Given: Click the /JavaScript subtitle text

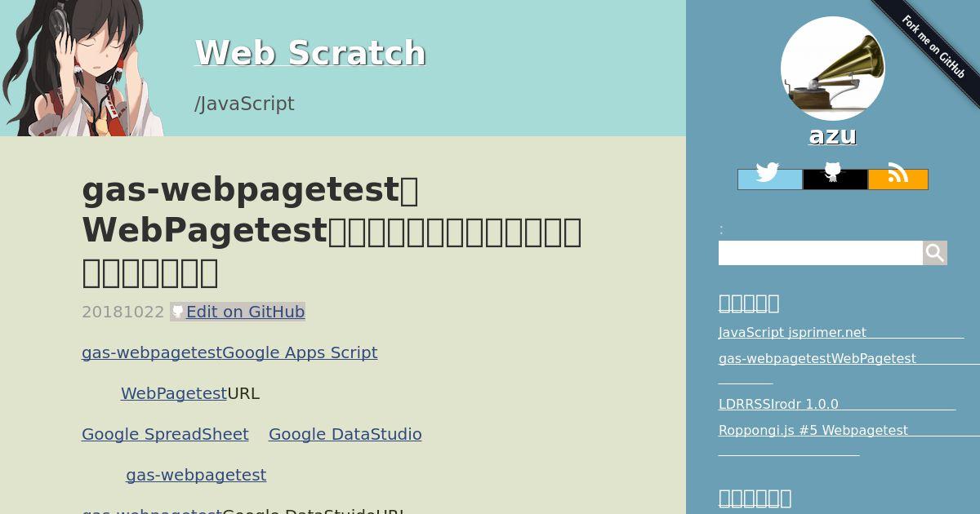Looking at the screenshot, I should click(x=244, y=104).
